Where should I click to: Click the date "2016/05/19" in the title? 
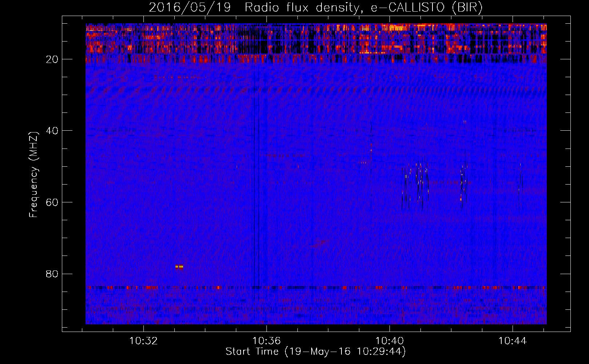(x=190, y=7)
